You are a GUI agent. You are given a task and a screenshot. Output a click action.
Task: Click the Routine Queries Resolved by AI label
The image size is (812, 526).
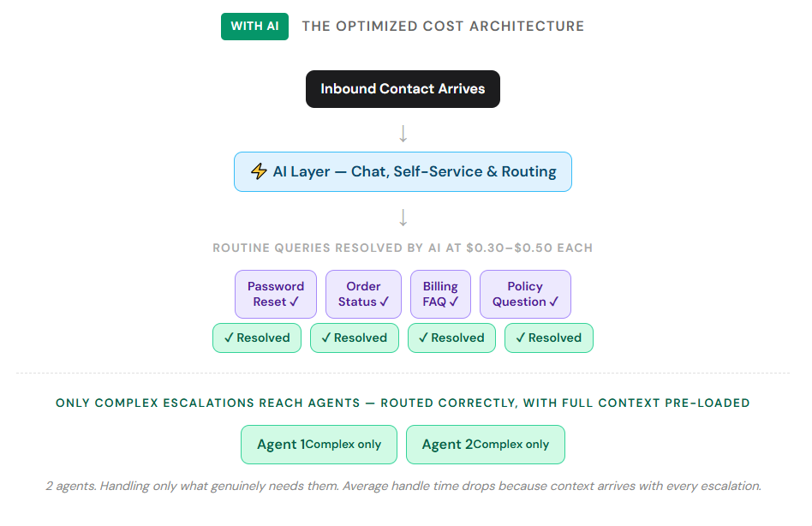[403, 248]
